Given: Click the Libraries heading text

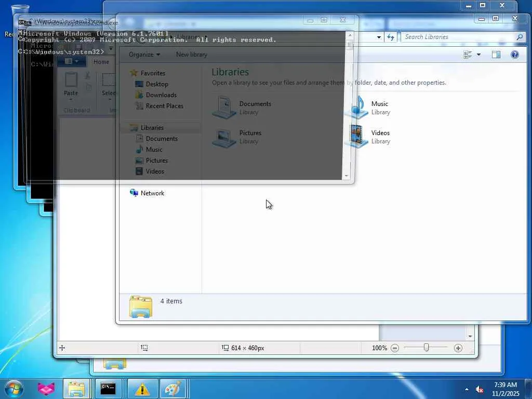Looking at the screenshot, I should click(x=230, y=72).
